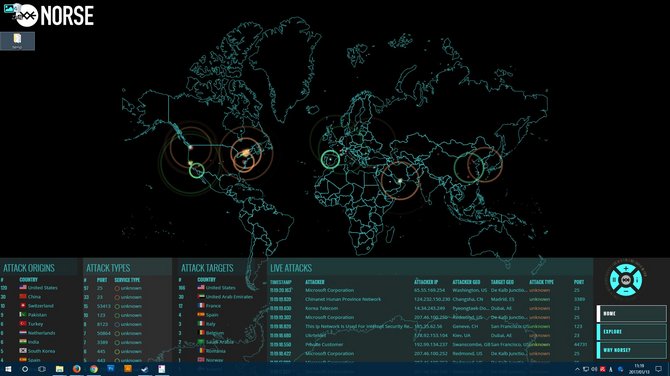Viewport: 670px width, 376px height.
Task: Click attacker geo Geneva, CH
Action: tap(465, 326)
